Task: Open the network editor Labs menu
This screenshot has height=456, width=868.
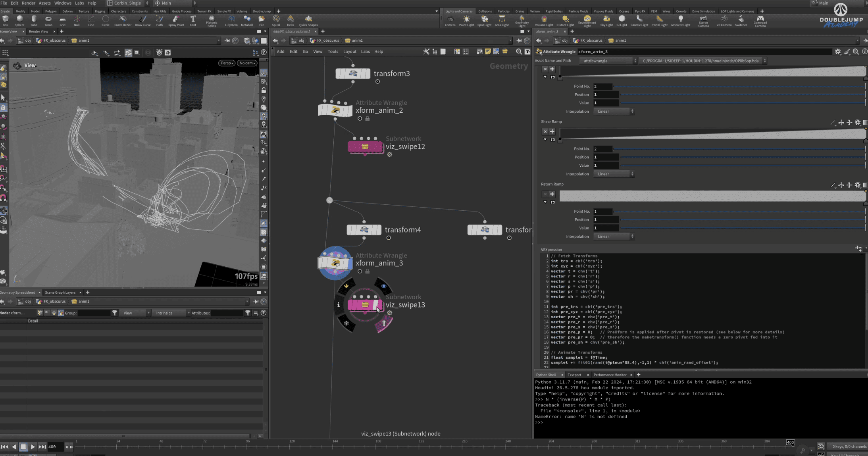Action: (365, 52)
